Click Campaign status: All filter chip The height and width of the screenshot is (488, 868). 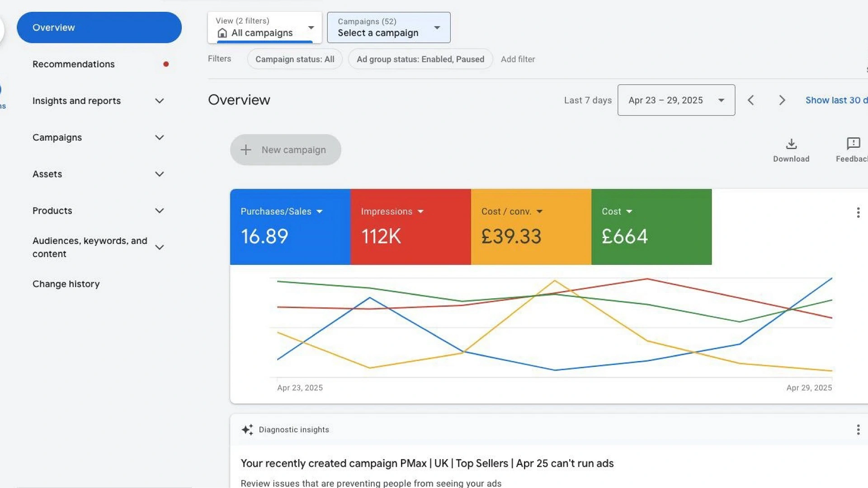(x=295, y=59)
